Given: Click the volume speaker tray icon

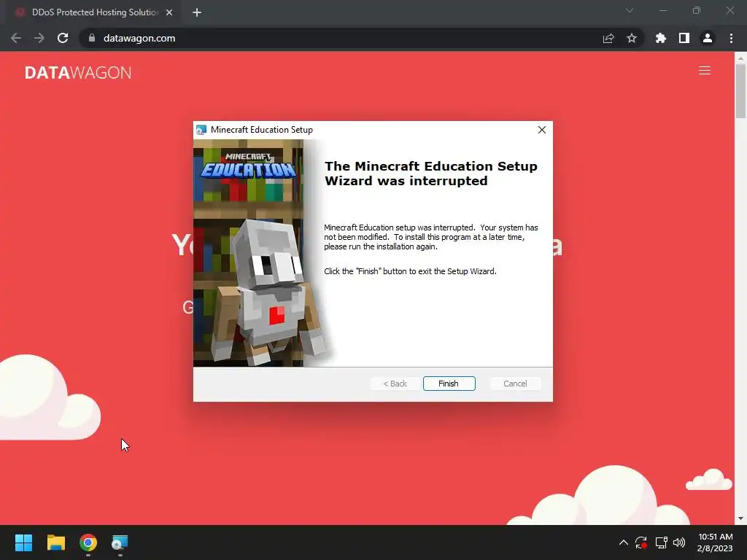Looking at the screenshot, I should pos(679,542).
